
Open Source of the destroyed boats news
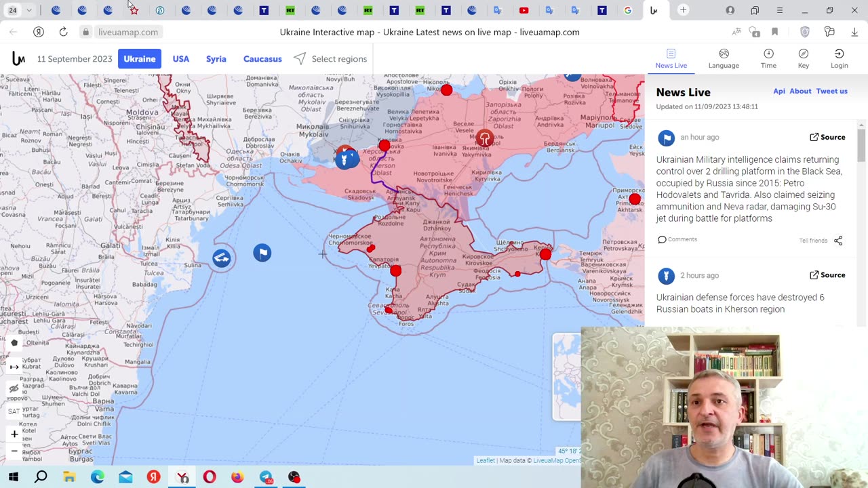coord(827,274)
